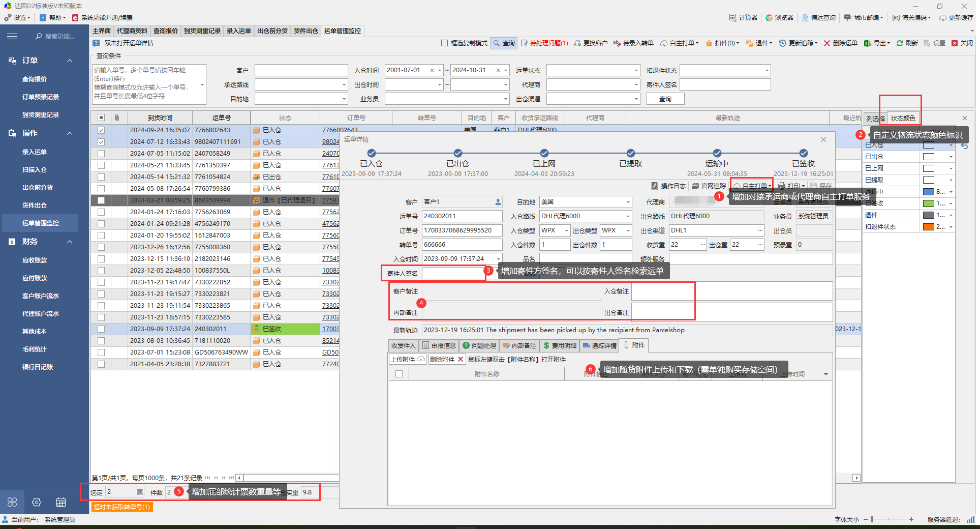Click the orange 扣退件状态 color swatch
Viewport: 980px width, 529px height.
pos(928,227)
